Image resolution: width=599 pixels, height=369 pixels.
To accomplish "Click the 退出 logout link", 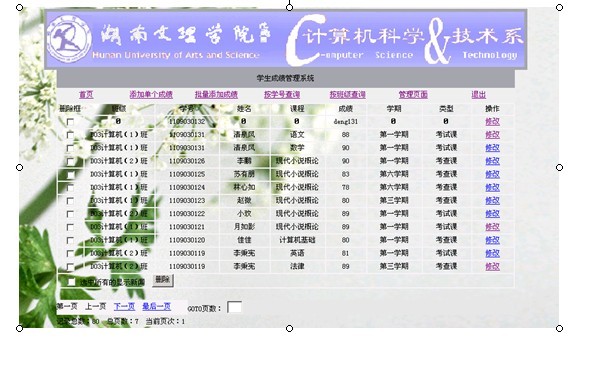I will point(478,94).
